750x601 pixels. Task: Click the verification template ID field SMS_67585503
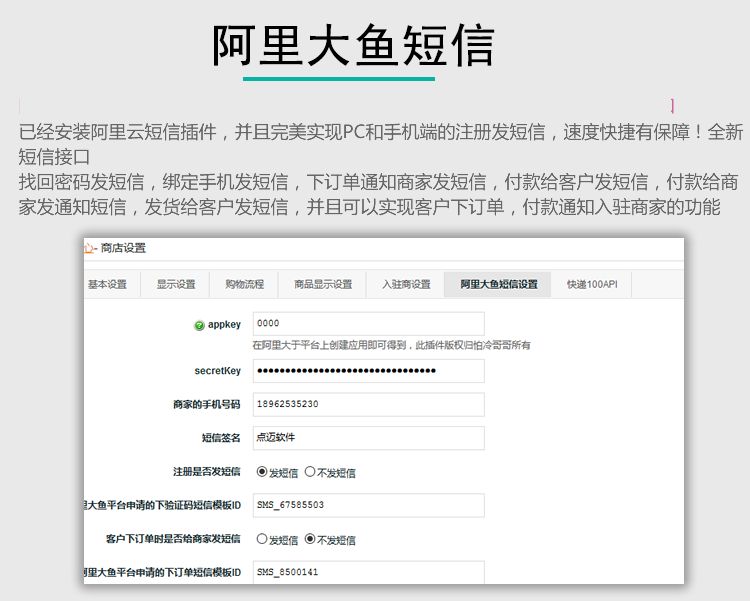pyautogui.click(x=369, y=505)
